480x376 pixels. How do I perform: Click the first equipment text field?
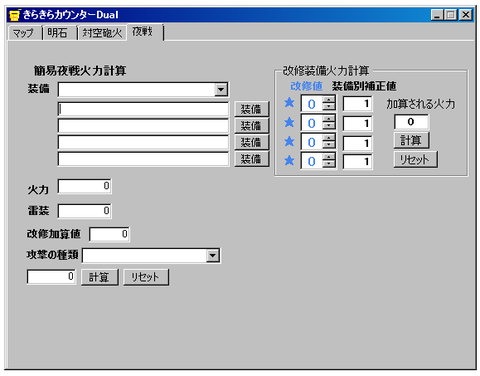pyautogui.click(x=143, y=109)
